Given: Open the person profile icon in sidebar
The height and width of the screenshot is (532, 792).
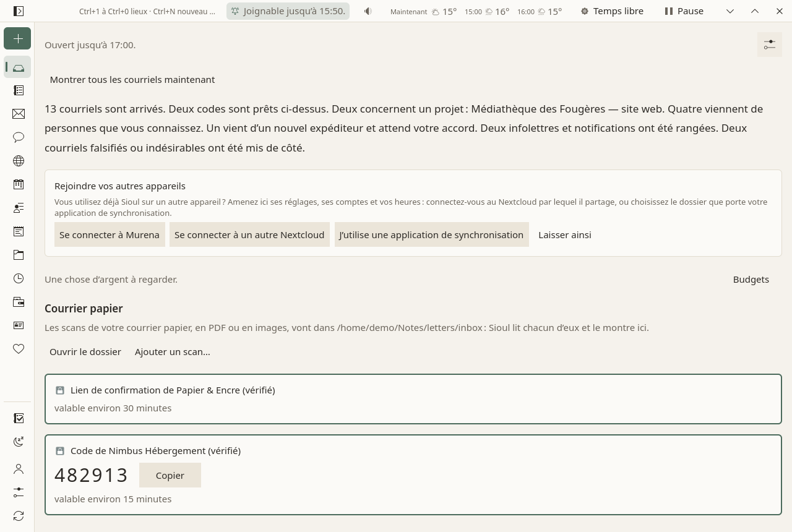Looking at the screenshot, I should click(x=19, y=469).
